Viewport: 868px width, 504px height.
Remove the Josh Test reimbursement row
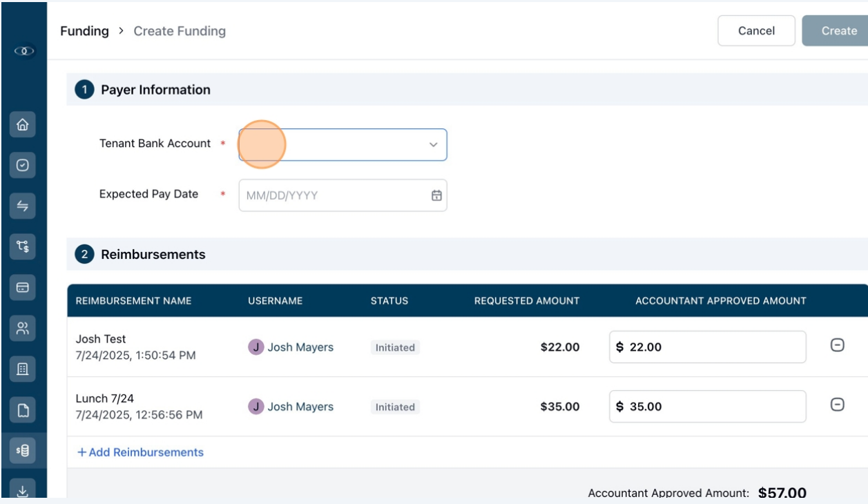tap(837, 345)
